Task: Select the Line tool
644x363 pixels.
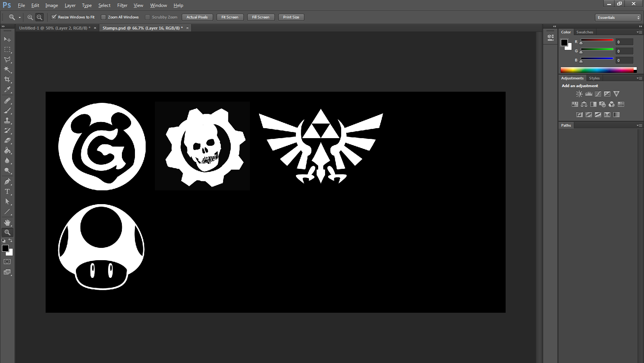Action: coord(7,211)
